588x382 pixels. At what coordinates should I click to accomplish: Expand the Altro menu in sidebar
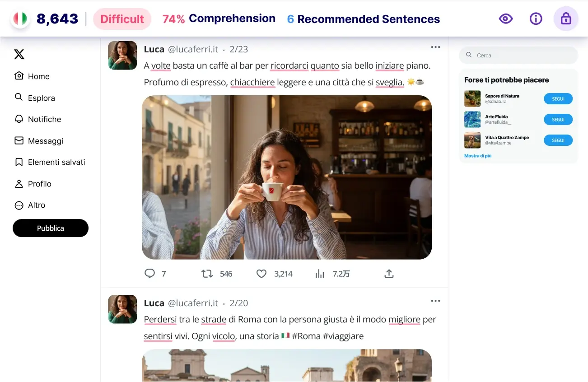[x=30, y=205]
